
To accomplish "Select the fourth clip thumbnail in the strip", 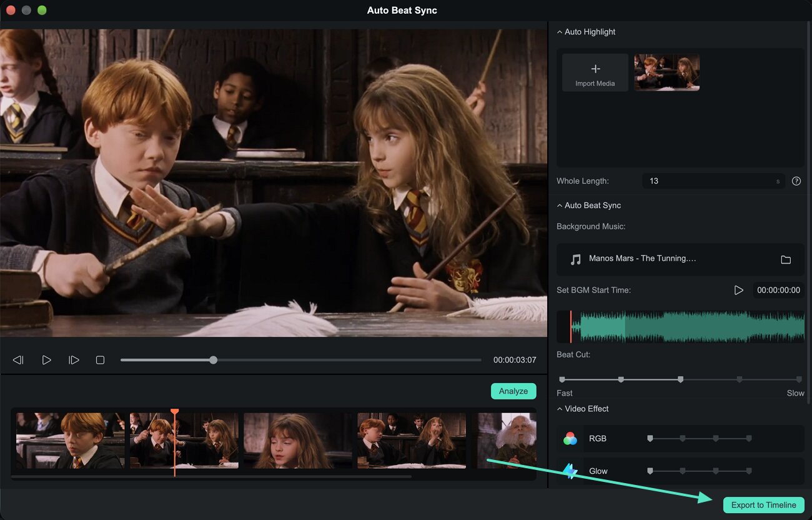I will click(412, 441).
